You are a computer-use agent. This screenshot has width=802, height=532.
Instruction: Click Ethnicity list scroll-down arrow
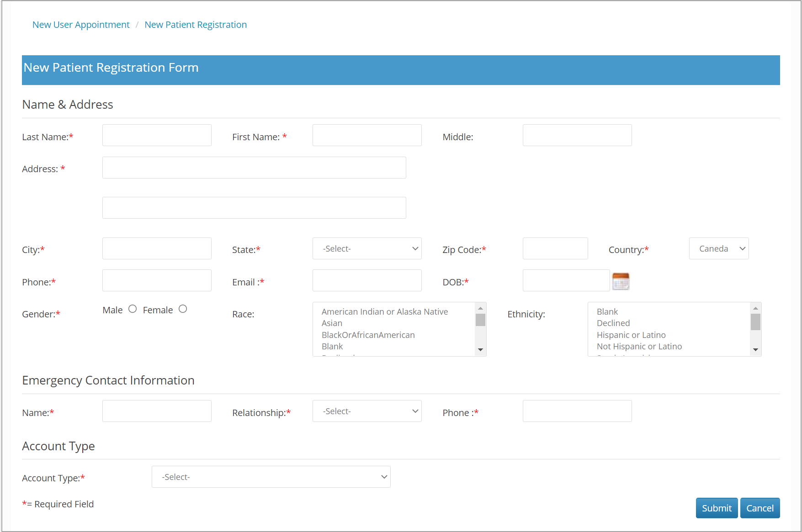click(755, 350)
